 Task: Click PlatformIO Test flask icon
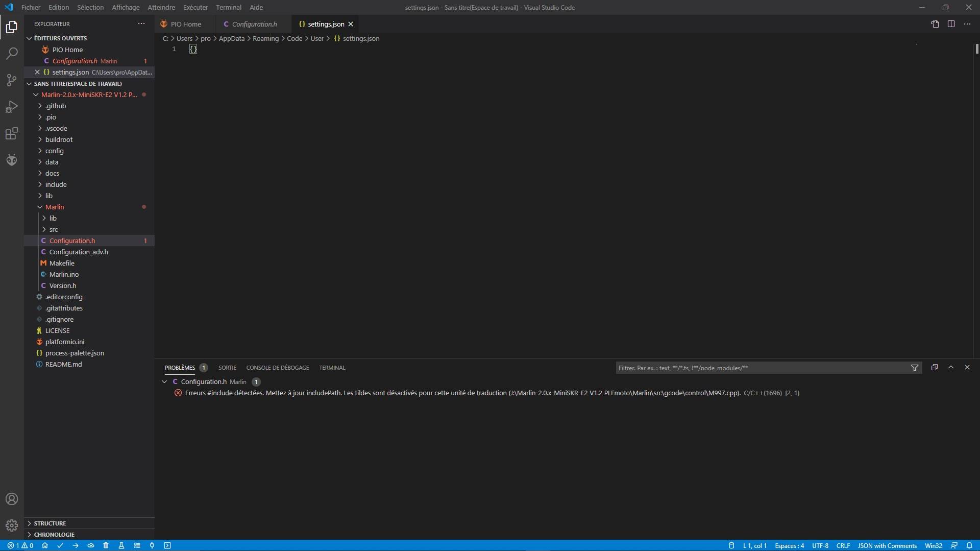[x=121, y=545]
